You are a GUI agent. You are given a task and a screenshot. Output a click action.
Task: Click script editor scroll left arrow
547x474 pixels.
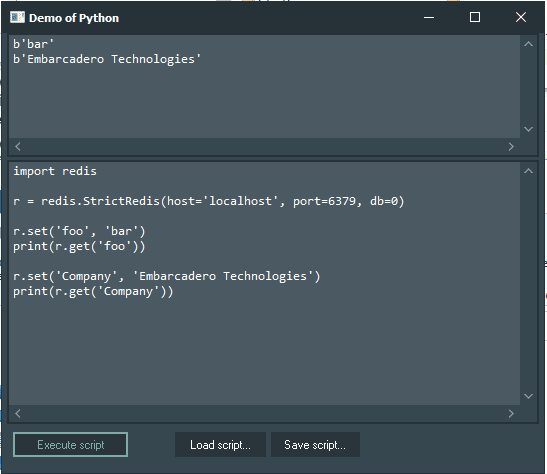(x=18, y=414)
